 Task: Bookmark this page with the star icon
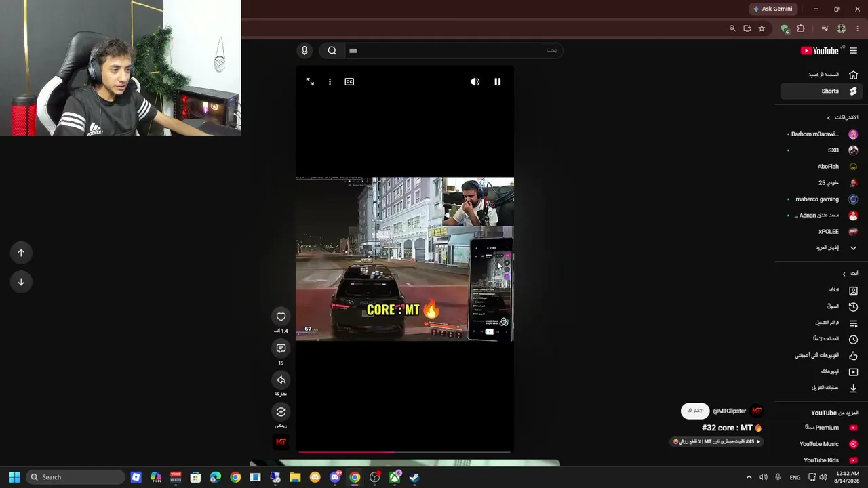coord(762,28)
